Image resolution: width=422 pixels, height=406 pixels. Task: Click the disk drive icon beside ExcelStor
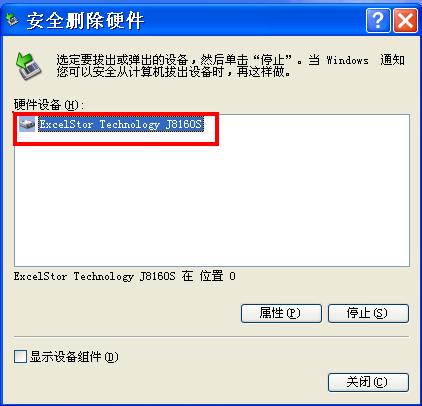point(27,124)
